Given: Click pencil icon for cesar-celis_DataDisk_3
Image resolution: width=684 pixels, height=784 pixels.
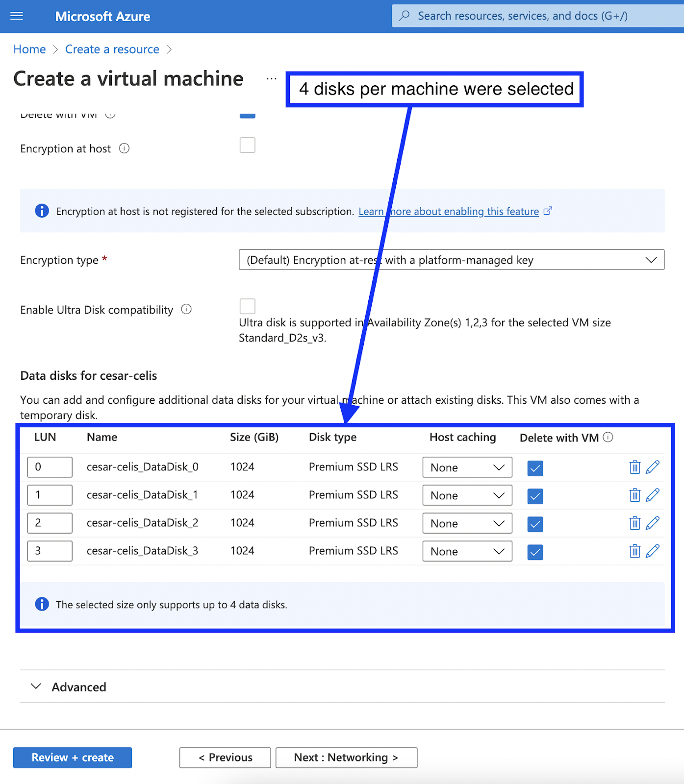Looking at the screenshot, I should click(x=652, y=551).
